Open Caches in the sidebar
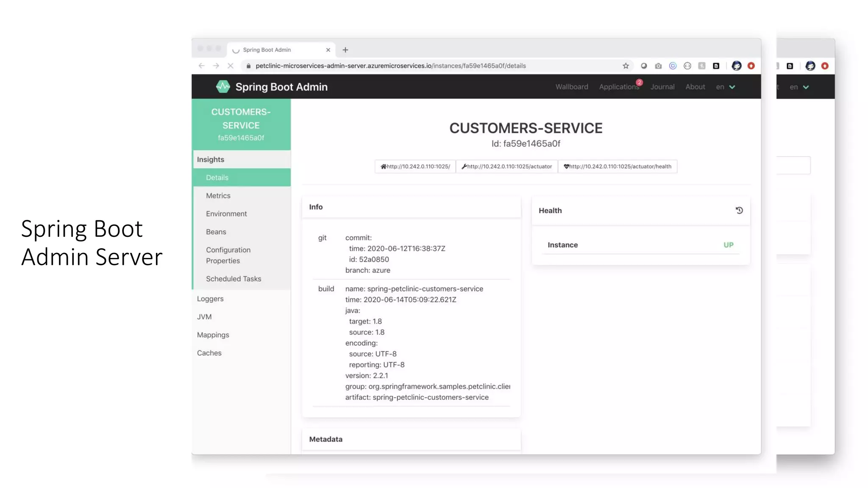 [242, 353]
